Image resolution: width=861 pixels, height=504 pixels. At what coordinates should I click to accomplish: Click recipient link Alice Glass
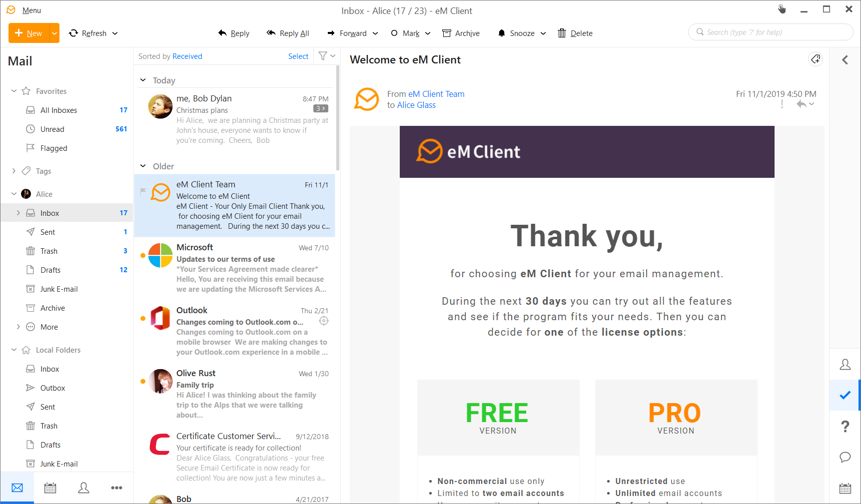(416, 105)
